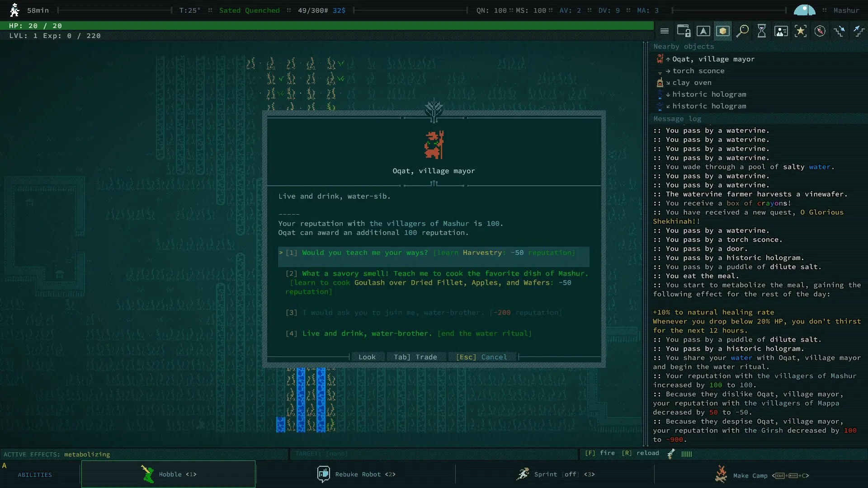Viewport: 868px width, 488px height.
Task: Click the 'Quenched' thirst status
Action: (x=263, y=10)
